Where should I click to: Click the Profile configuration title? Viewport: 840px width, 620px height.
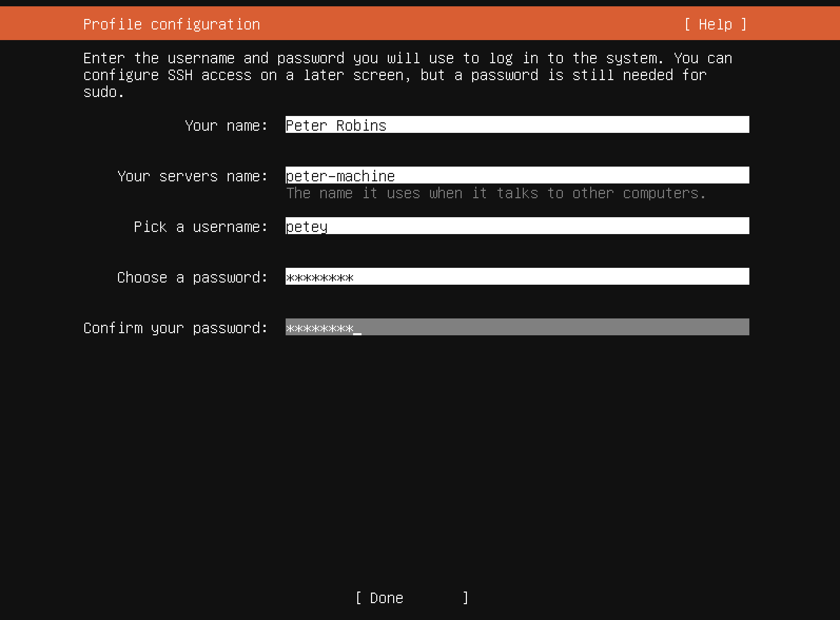pos(171,24)
